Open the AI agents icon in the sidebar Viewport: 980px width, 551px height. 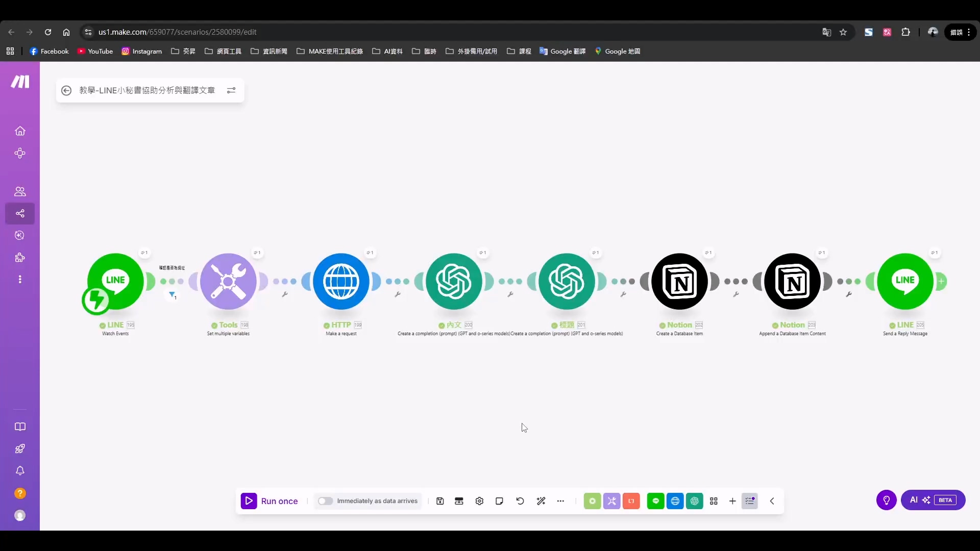pos(20,154)
